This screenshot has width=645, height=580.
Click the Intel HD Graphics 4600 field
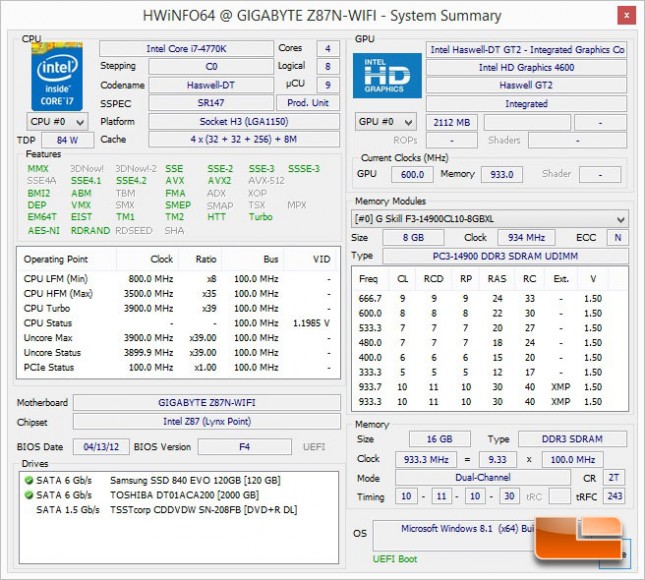coord(526,67)
